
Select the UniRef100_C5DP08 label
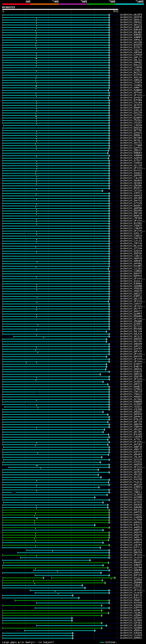(x=131, y=427)
